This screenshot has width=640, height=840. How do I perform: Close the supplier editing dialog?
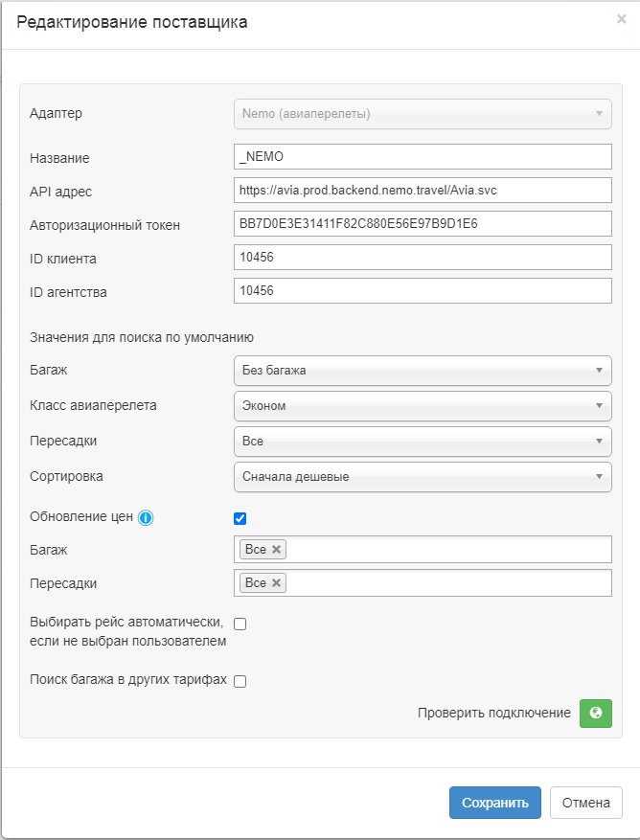[621, 17]
